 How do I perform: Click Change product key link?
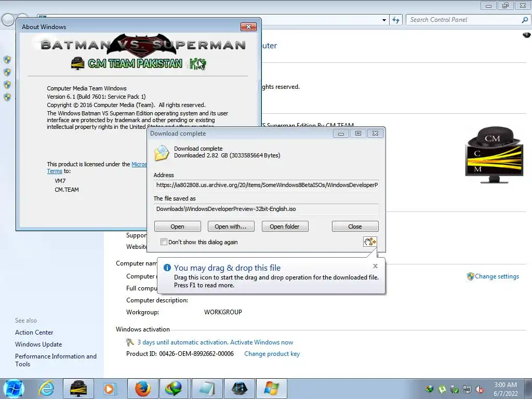point(272,353)
